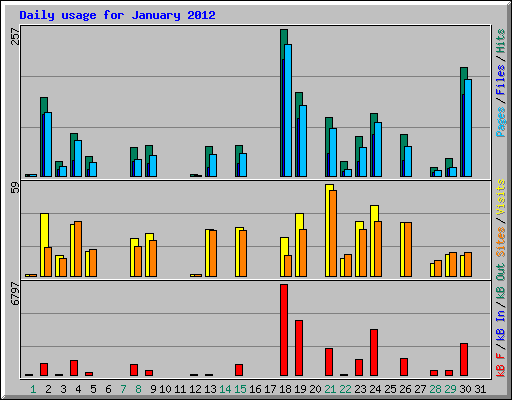Click day label 10 on the x-axis
This screenshot has height=400, width=512.
tap(165, 389)
